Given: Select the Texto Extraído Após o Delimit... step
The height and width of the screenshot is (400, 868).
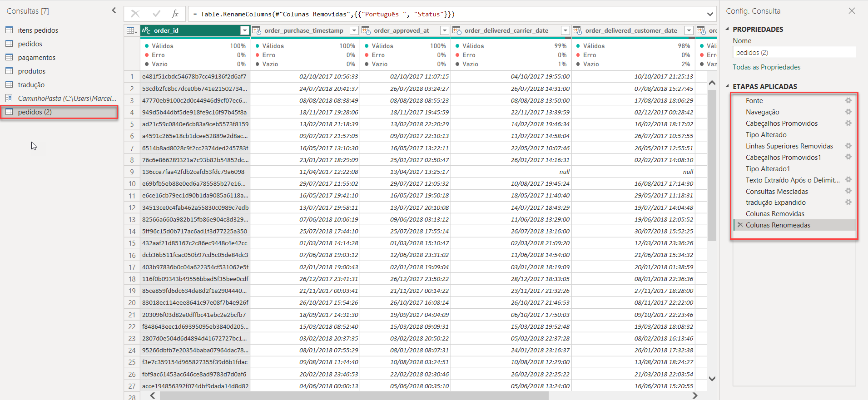Looking at the screenshot, I should click(793, 180).
